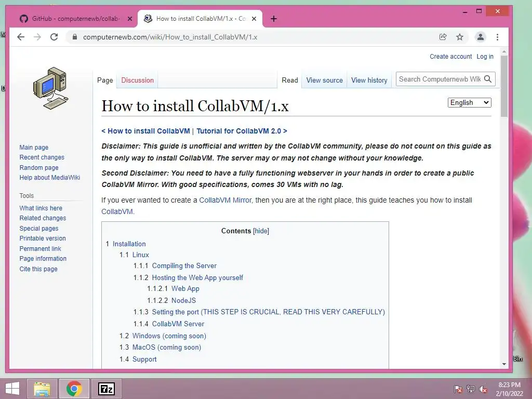Open Windows Start menu

pos(12,389)
